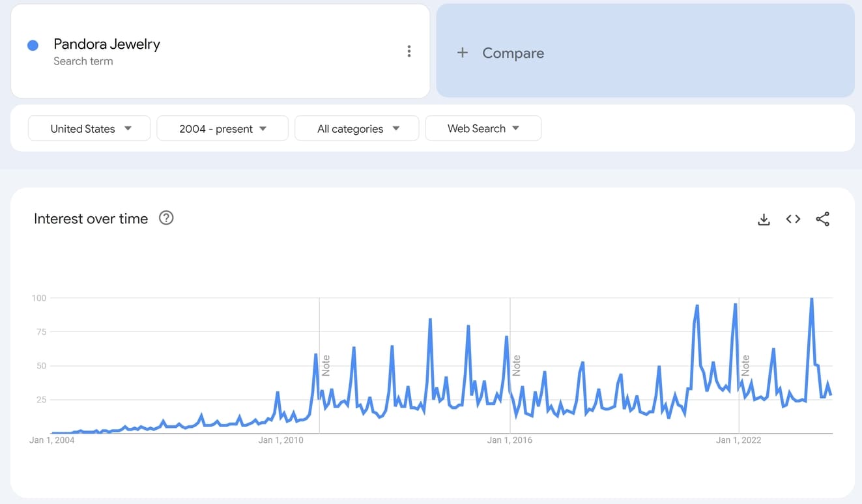This screenshot has height=504, width=862.
Task: Open the help tooltip next to Interest over time
Action: pos(166,218)
